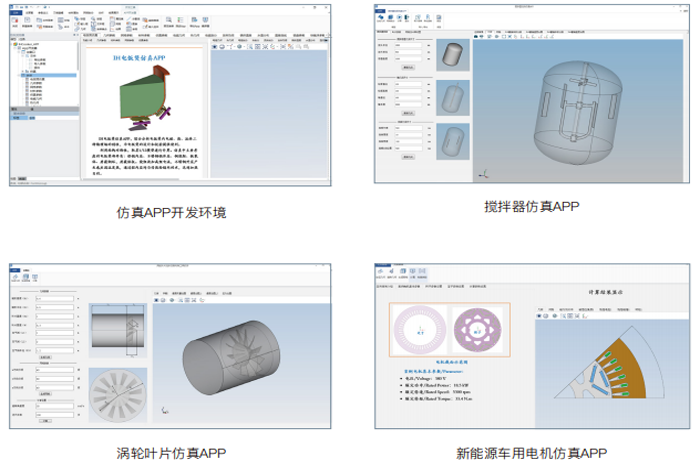
Task: Click the first large ribbon icon in the development environment
Action: click(15, 22)
